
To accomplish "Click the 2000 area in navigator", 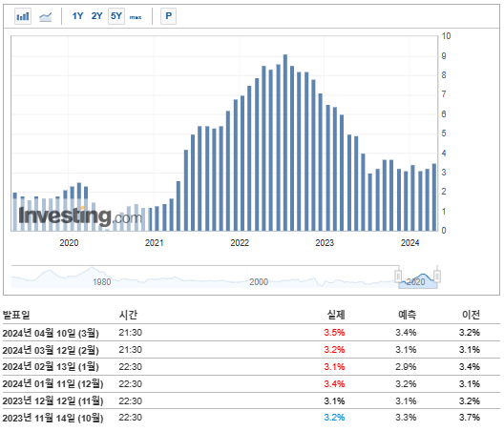I will click(x=259, y=281).
